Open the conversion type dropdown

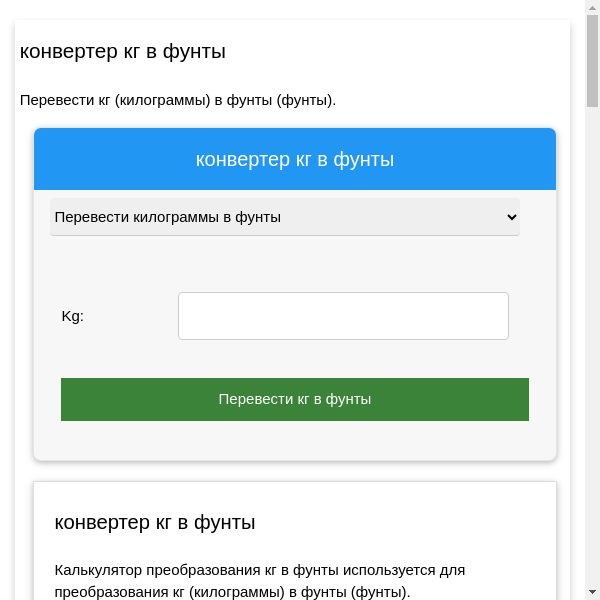(x=284, y=217)
